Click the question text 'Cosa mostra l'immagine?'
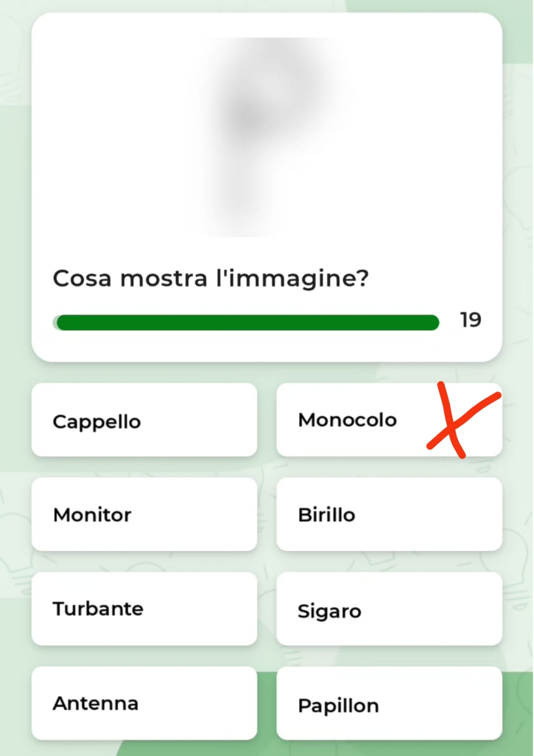Viewport: 534px width, 756px height. (210, 278)
